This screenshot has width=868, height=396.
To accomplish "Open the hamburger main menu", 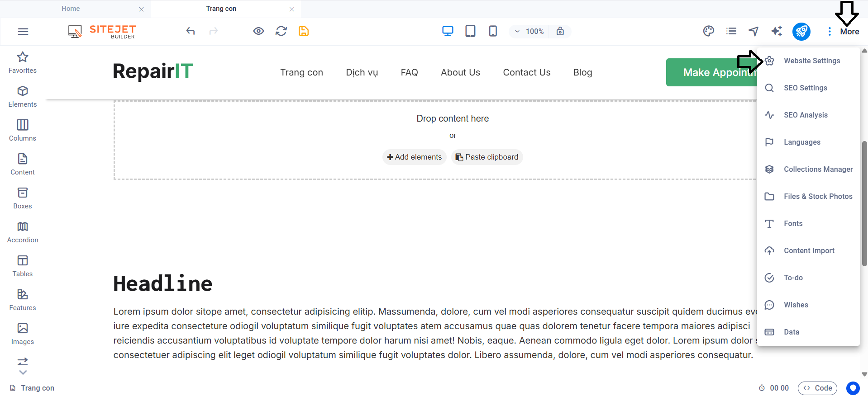I will pyautogui.click(x=23, y=31).
